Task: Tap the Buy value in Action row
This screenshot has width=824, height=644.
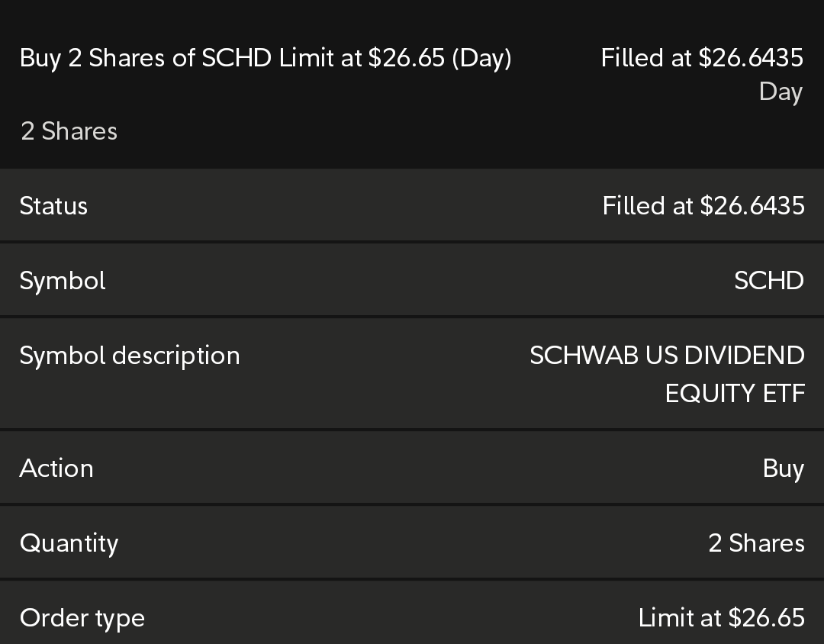Action: pyautogui.click(x=783, y=469)
